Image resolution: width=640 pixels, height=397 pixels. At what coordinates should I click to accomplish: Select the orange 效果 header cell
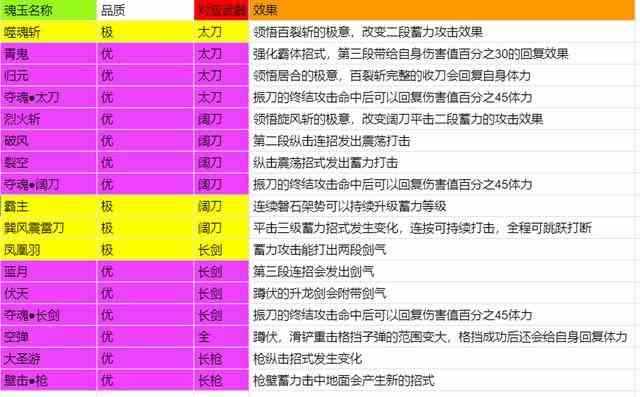(442, 10)
